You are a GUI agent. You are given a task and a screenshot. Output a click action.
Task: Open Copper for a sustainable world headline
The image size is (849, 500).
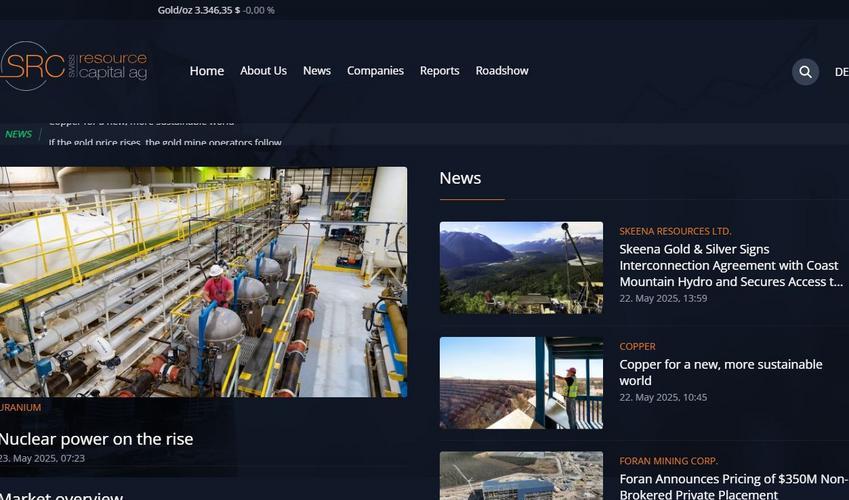pos(720,372)
